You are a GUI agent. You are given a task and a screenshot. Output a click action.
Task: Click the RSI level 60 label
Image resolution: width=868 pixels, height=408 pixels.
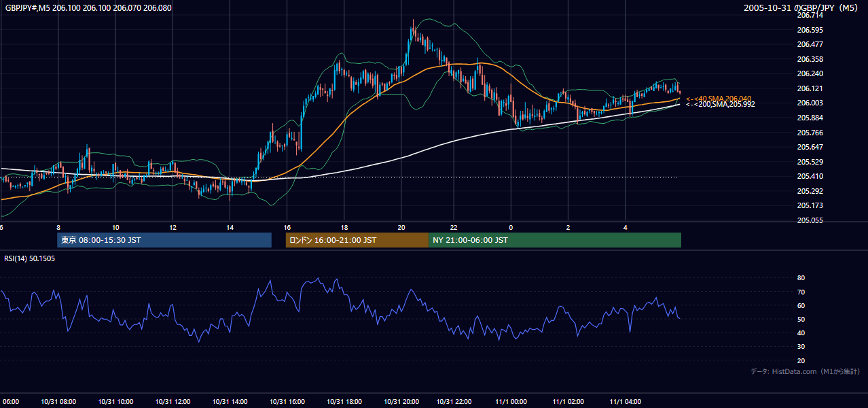point(801,305)
